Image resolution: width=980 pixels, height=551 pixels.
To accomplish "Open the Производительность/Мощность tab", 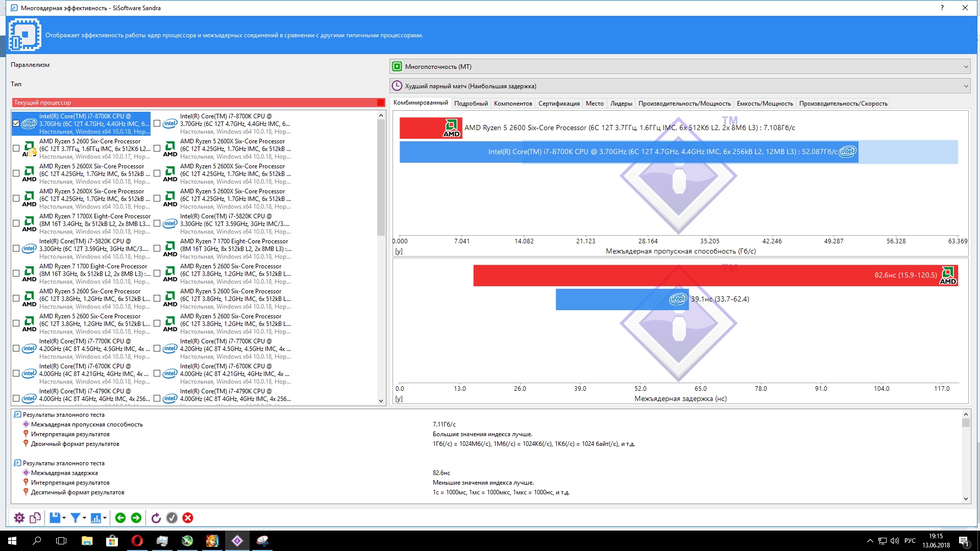I will coord(684,104).
